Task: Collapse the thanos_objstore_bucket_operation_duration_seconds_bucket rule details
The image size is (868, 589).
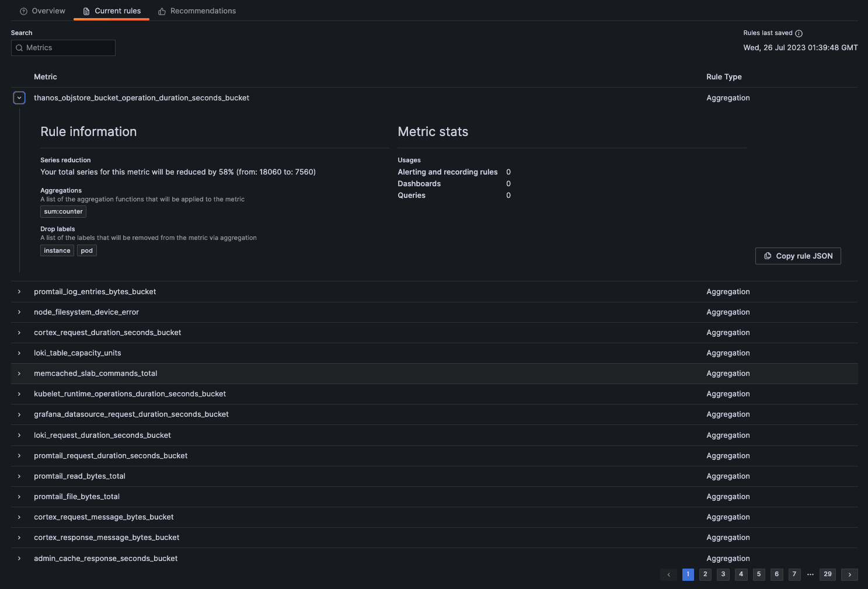Action: tap(19, 97)
